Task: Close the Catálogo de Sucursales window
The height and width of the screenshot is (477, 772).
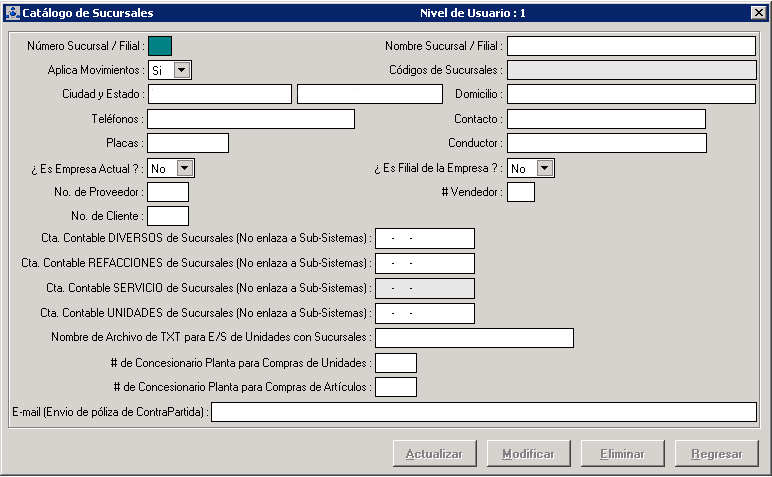Action: 758,13
